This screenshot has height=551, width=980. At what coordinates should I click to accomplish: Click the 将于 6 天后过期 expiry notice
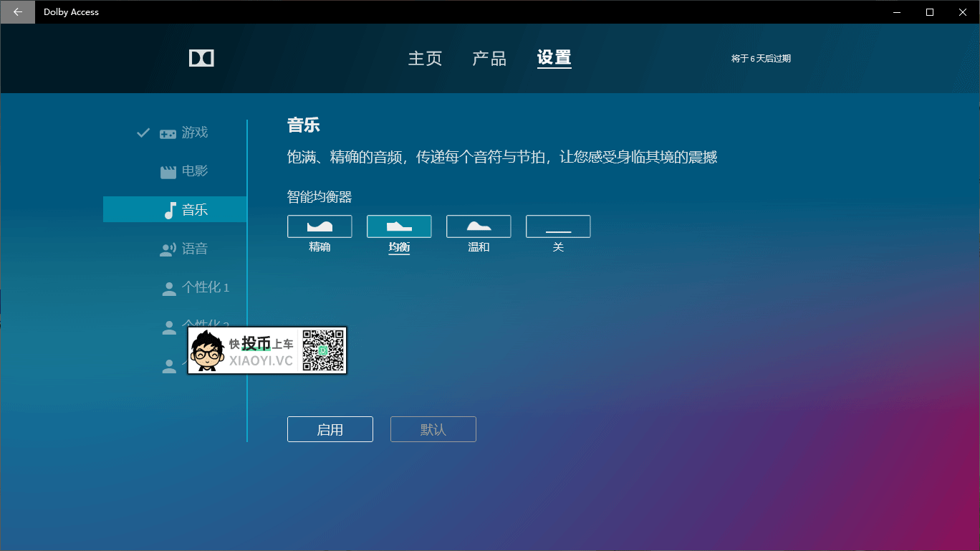(761, 59)
